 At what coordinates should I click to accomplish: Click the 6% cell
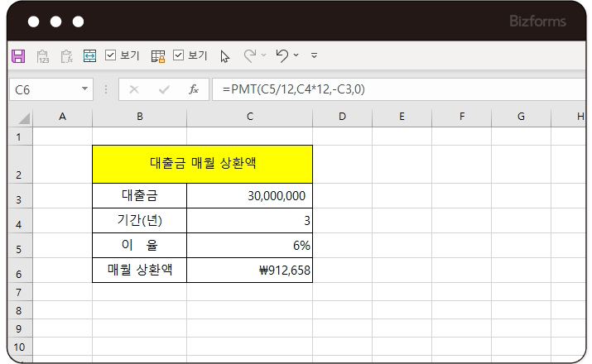(249, 246)
